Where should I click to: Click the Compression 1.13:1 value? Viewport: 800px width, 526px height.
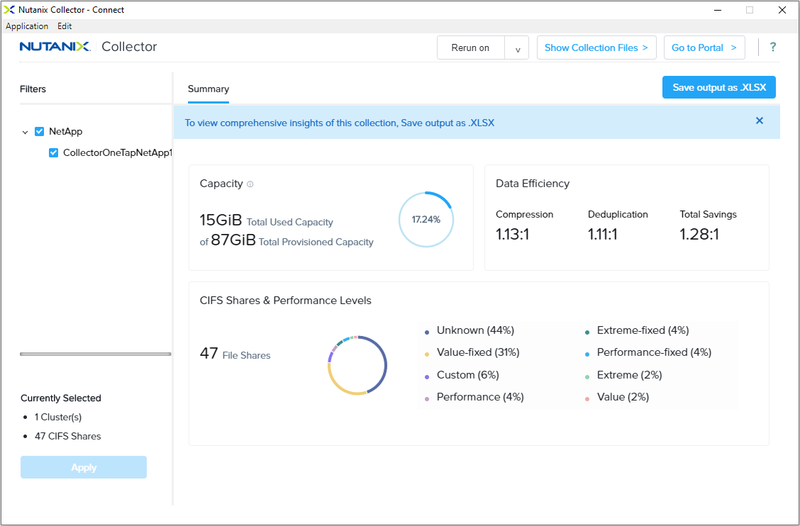[x=512, y=234]
